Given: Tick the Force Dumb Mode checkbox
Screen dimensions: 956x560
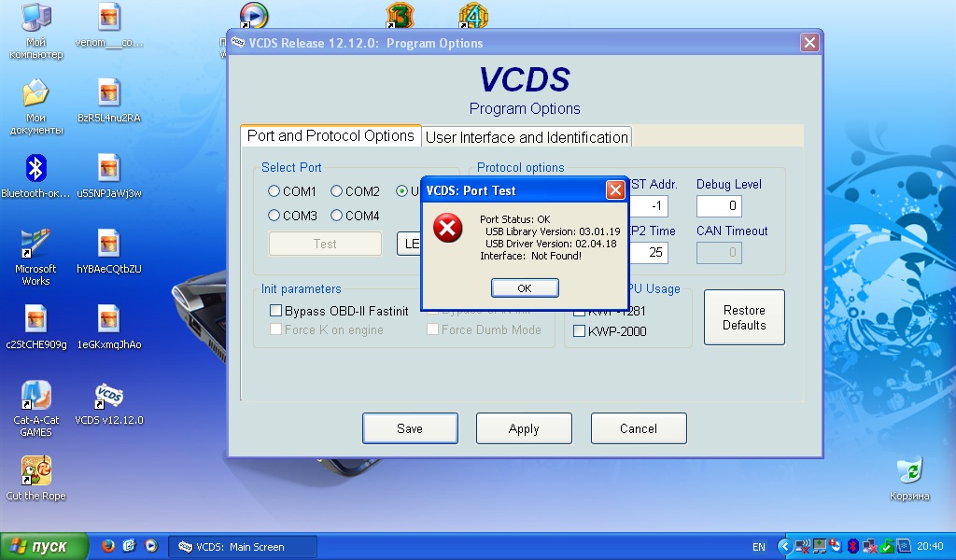Looking at the screenshot, I should [433, 329].
